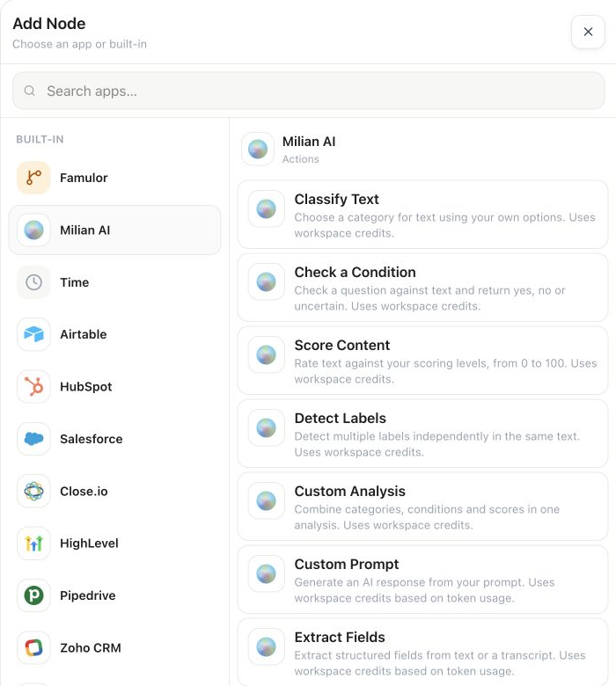Click the Time clock icon
616x686 pixels.
pyautogui.click(x=33, y=282)
